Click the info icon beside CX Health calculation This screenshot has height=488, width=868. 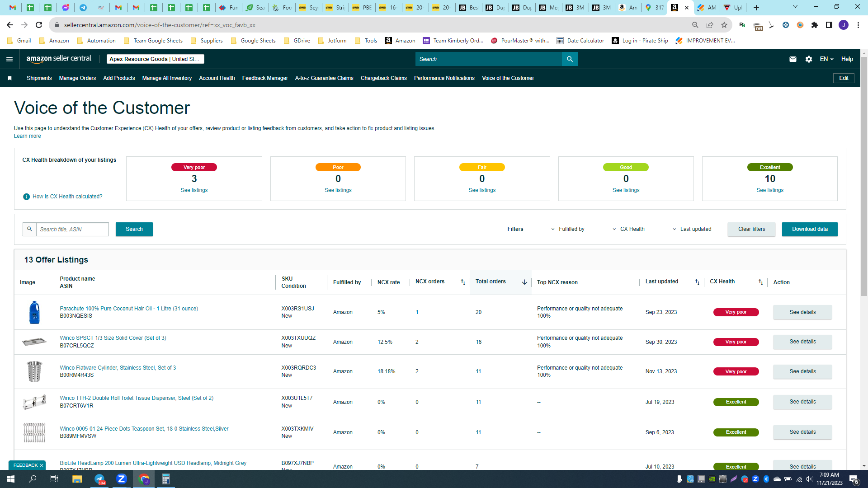pyautogui.click(x=26, y=197)
